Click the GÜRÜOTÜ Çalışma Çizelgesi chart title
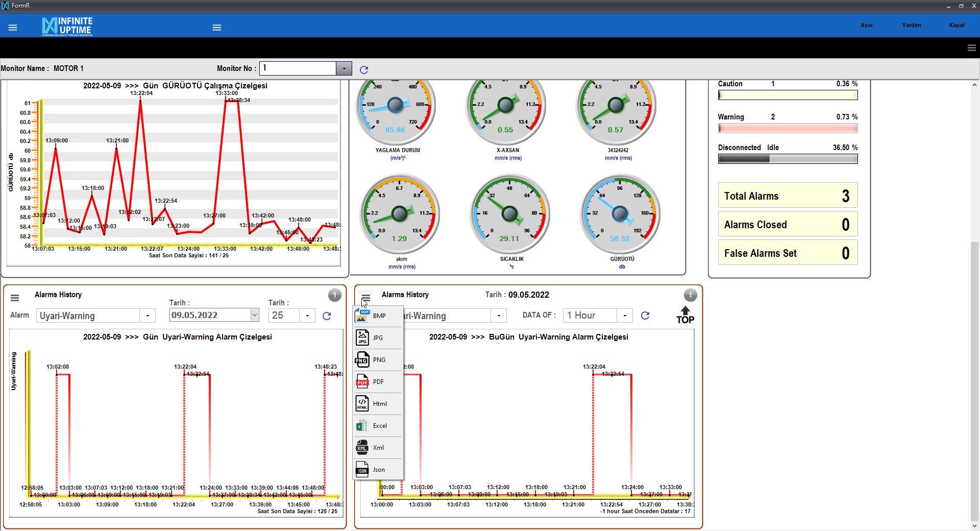Screen dimensions: 980x531 pyautogui.click(x=175, y=86)
